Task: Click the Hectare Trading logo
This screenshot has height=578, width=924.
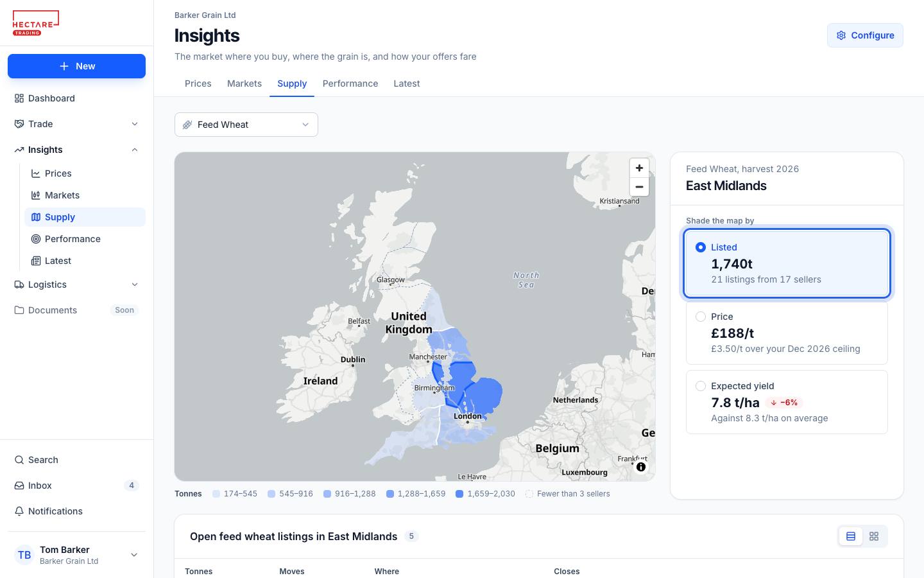Action: (x=36, y=23)
